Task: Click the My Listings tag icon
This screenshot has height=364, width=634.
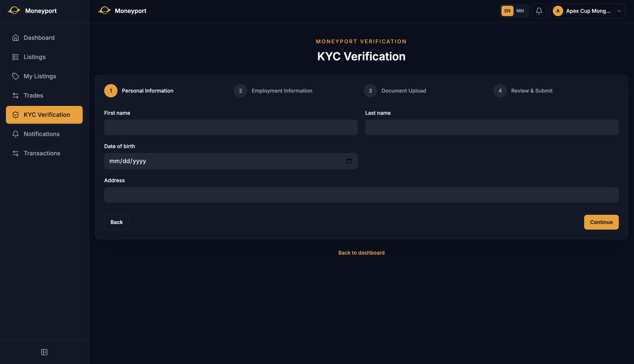Action: coord(15,76)
